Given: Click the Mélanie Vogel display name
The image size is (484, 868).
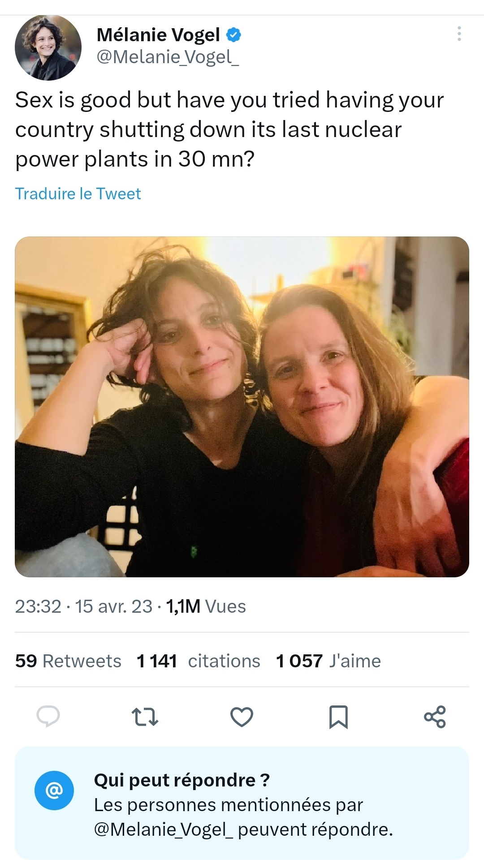Looking at the screenshot, I should pos(158,35).
